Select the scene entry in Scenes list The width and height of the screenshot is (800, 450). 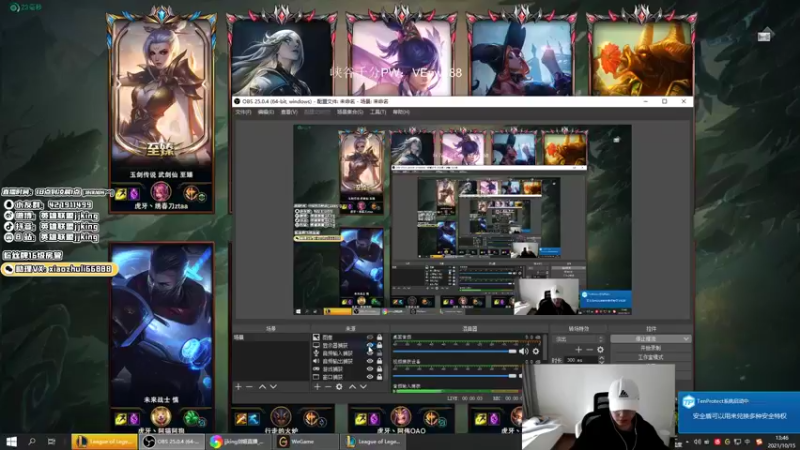point(271,337)
